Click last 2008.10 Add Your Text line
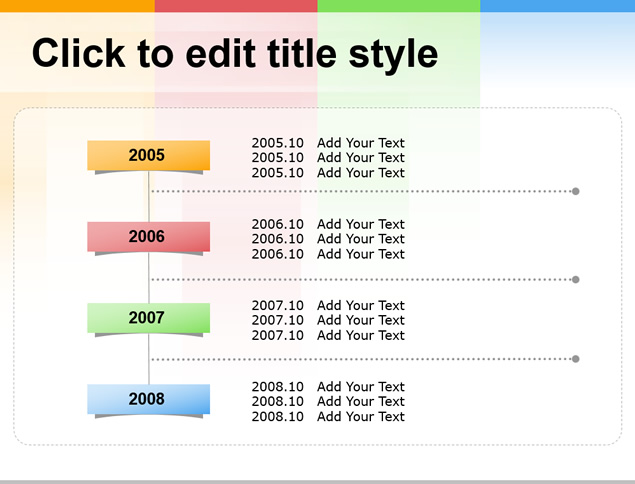The width and height of the screenshot is (635, 484). click(328, 416)
